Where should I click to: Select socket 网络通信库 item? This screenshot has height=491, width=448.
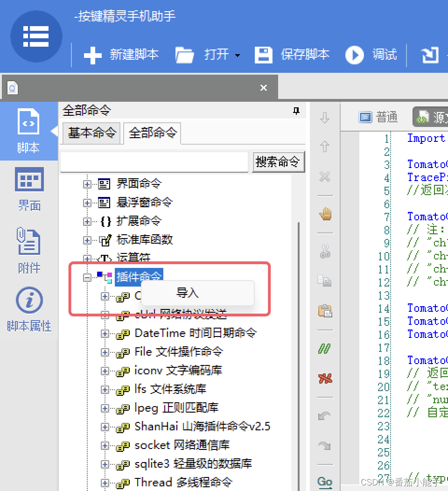[182, 445]
